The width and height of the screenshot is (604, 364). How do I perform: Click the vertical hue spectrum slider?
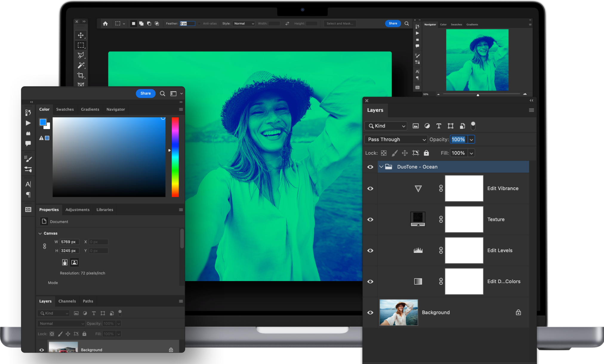[175, 157]
